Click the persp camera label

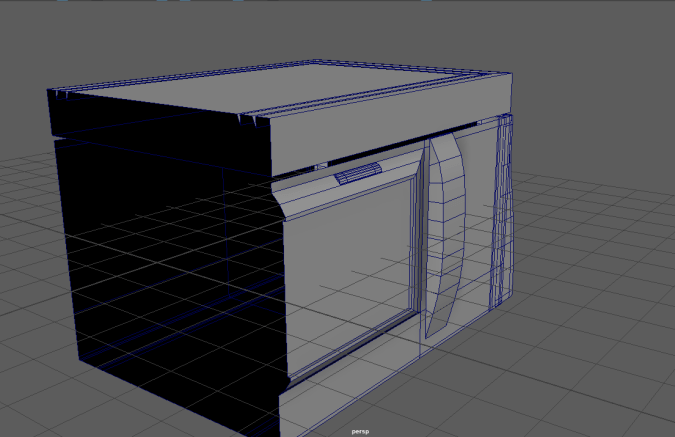coord(360,431)
